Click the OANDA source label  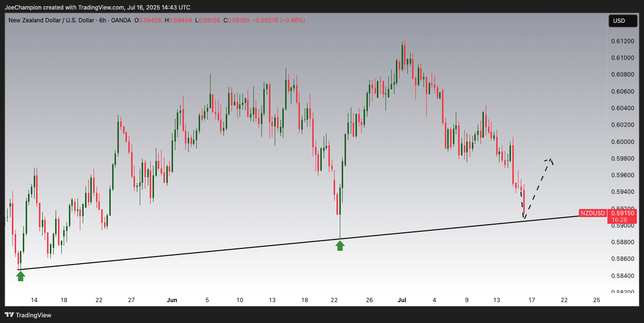point(121,20)
